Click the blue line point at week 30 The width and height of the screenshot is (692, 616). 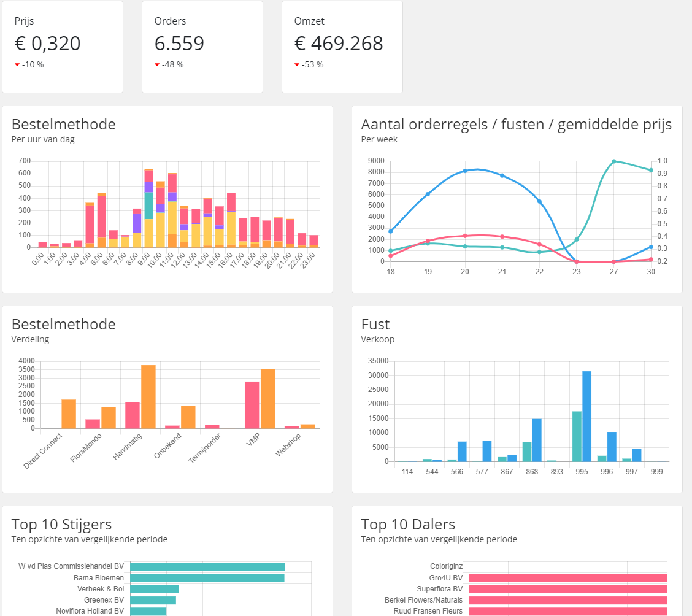pyautogui.click(x=651, y=247)
